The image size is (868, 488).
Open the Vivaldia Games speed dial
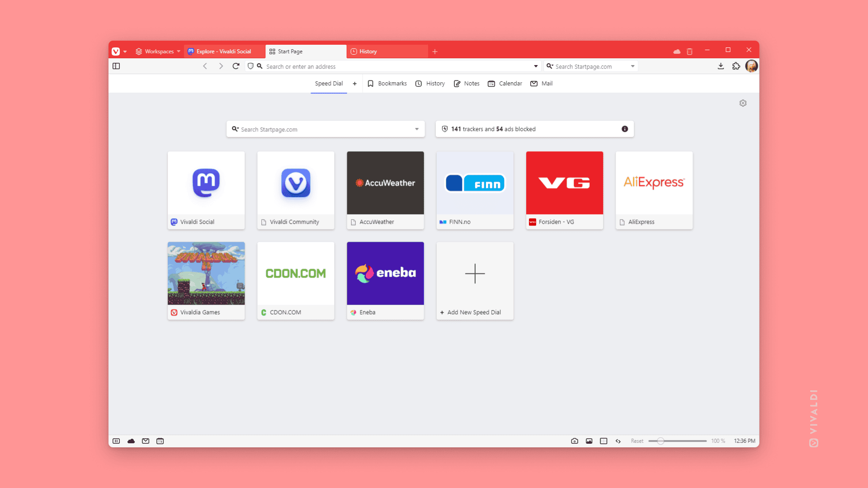[206, 281]
